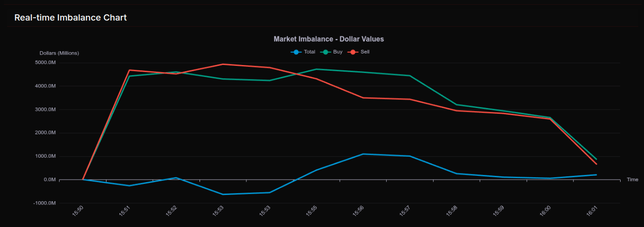The height and width of the screenshot is (227, 644).
Task: Select the Sell line point at 15:51
Action: (129, 70)
